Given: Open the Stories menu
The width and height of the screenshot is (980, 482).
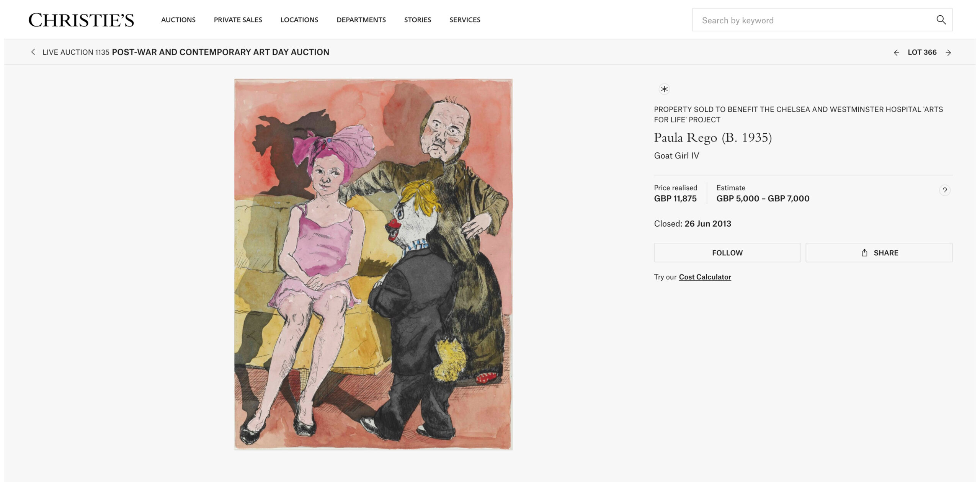Looking at the screenshot, I should pyautogui.click(x=418, y=20).
